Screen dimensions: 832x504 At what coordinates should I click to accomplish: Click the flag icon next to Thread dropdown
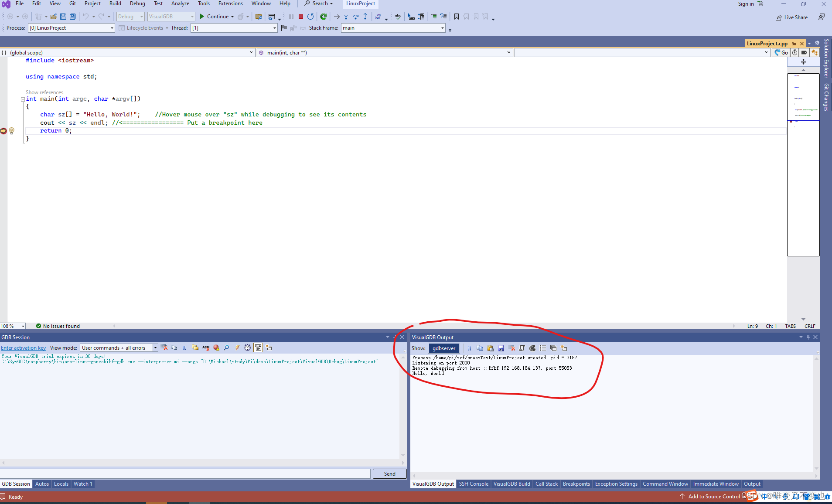coord(284,28)
